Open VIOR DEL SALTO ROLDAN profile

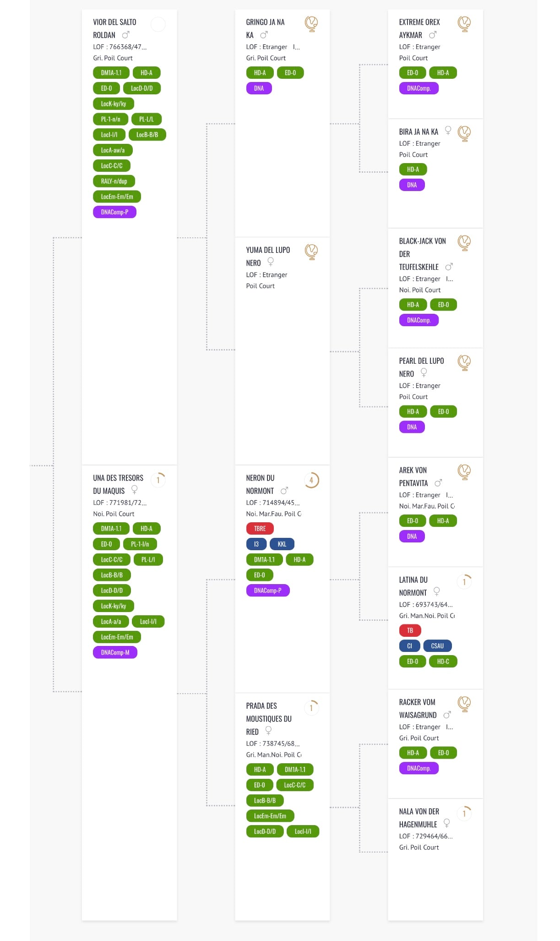click(114, 28)
